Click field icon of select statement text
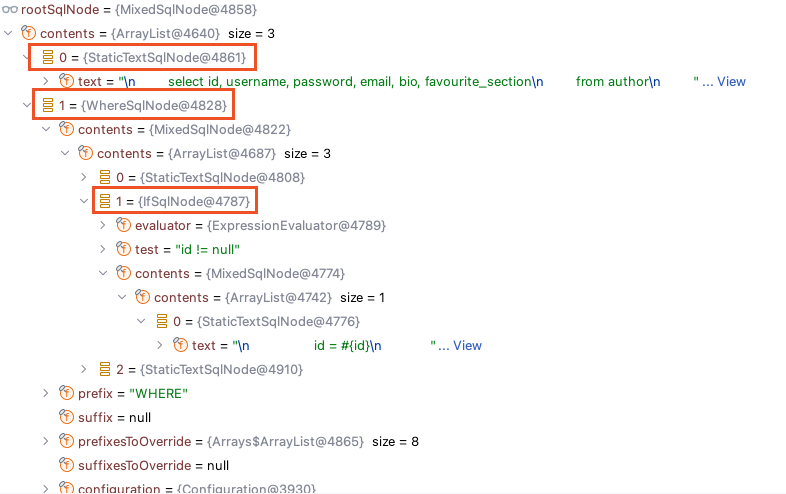The image size is (786, 494). pyautogui.click(x=67, y=81)
